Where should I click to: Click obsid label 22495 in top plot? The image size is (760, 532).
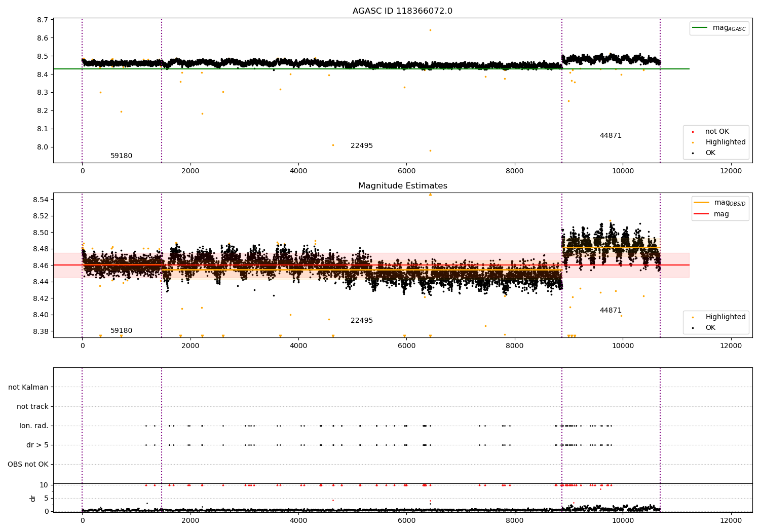coord(362,146)
